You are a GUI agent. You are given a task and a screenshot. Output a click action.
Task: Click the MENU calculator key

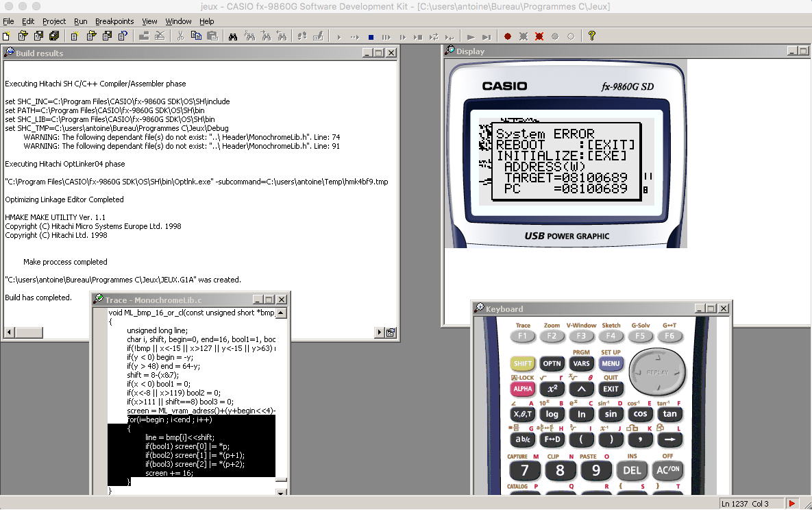(x=611, y=363)
